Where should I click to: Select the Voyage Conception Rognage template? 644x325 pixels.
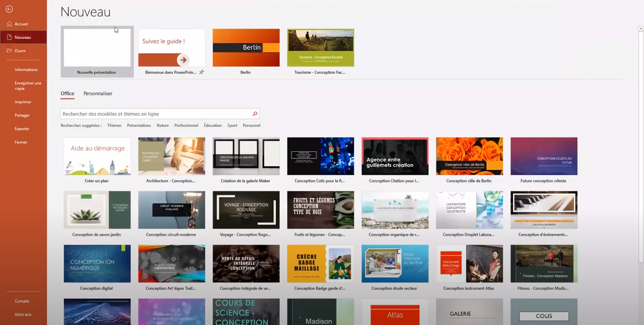(246, 214)
